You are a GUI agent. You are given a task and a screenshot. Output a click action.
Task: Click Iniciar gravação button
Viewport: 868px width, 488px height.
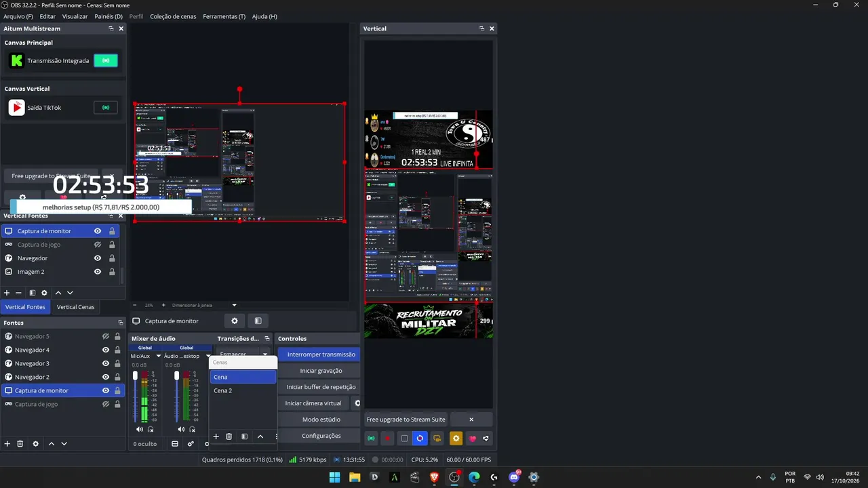[319, 371]
